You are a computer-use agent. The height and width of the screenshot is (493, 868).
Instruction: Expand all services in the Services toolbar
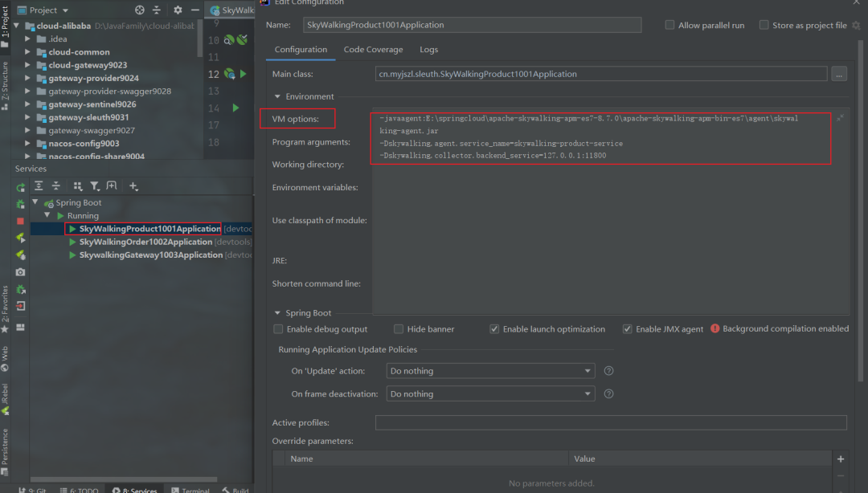click(x=39, y=186)
